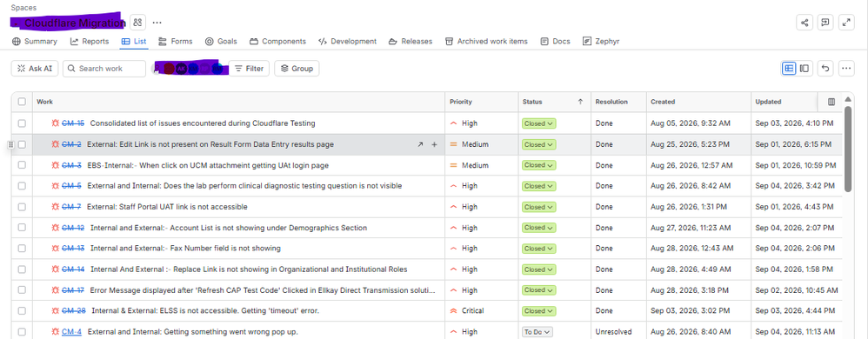The image size is (868, 339).
Task: Click the bug icon of CM-7
Action: (x=56, y=207)
